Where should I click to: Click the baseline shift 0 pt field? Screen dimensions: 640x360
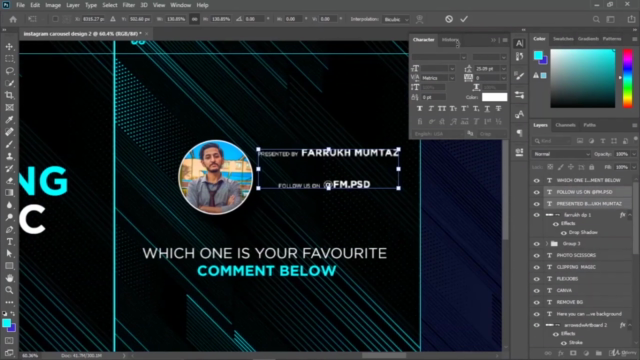pyautogui.click(x=433, y=97)
